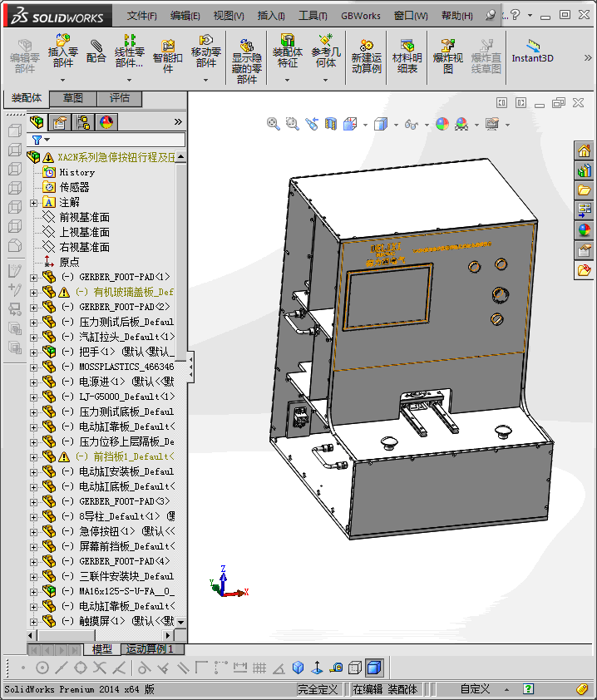Click Exploded View (爆炸视图) tool
Image resolution: width=597 pixels, height=700 pixels.
point(448,57)
